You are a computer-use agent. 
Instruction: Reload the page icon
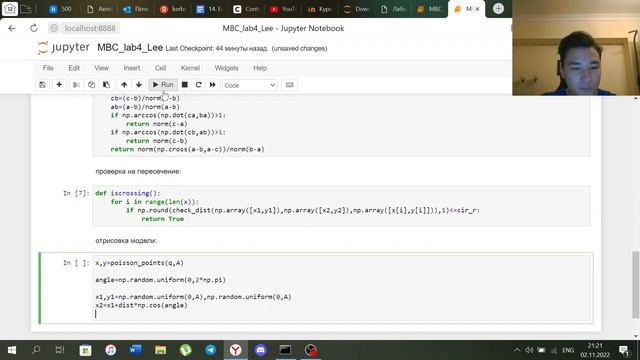[34, 28]
